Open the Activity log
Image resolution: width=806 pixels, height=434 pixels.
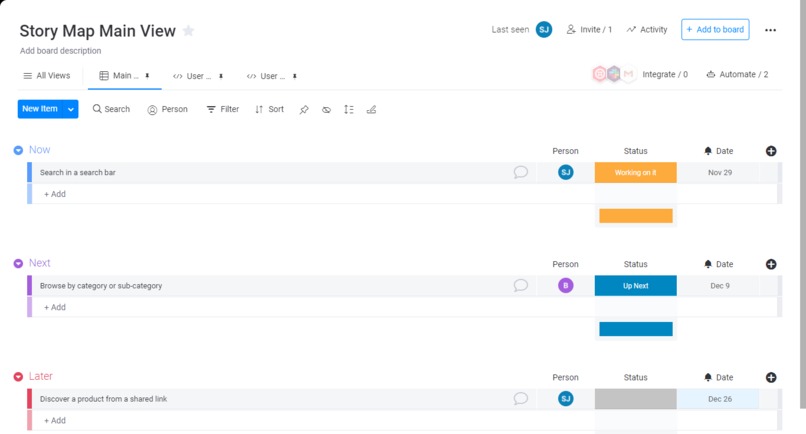647,29
